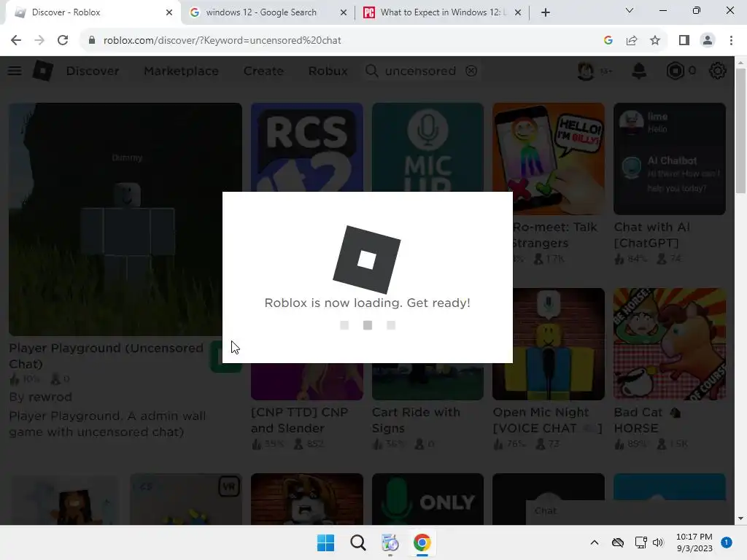Open network status tray icon
The width and height of the screenshot is (747, 560).
tap(640, 542)
